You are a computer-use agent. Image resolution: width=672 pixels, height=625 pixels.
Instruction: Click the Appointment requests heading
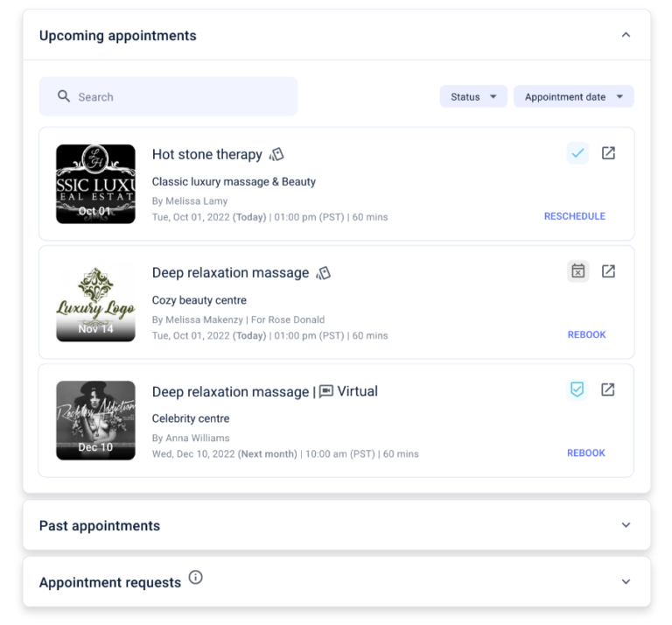[110, 583]
